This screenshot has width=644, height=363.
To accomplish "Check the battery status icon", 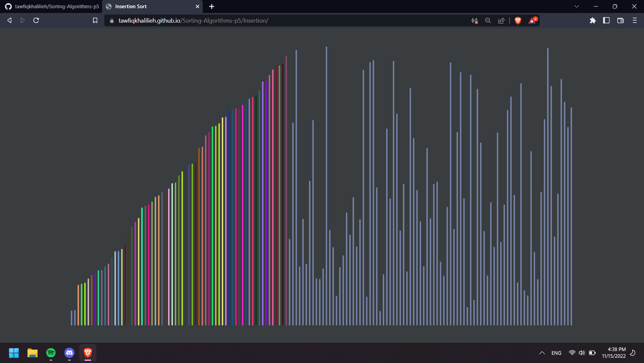I will point(592,353).
